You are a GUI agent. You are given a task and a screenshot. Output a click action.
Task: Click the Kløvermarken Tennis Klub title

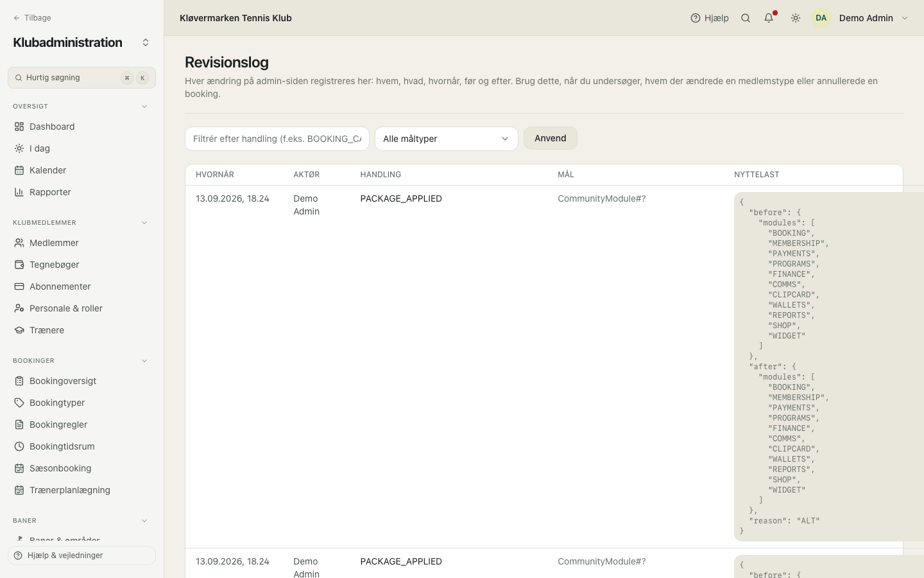point(235,18)
